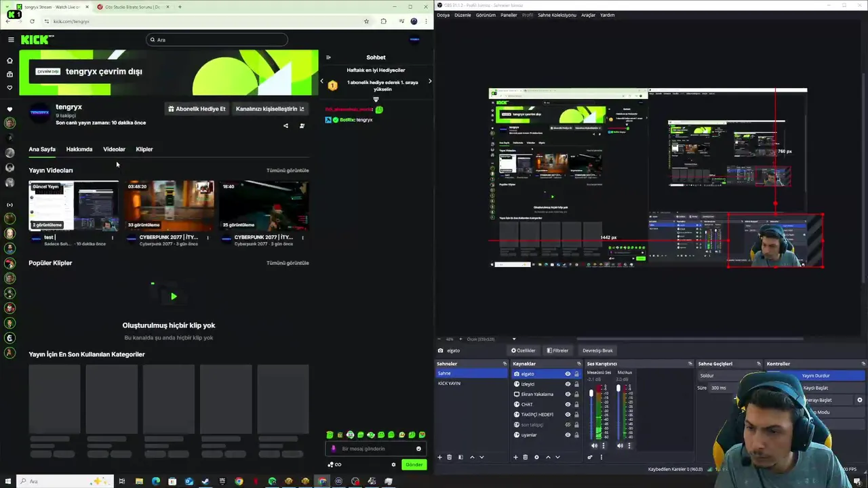Toggle visibility of elgato source
The image size is (868, 488).
[568, 374]
